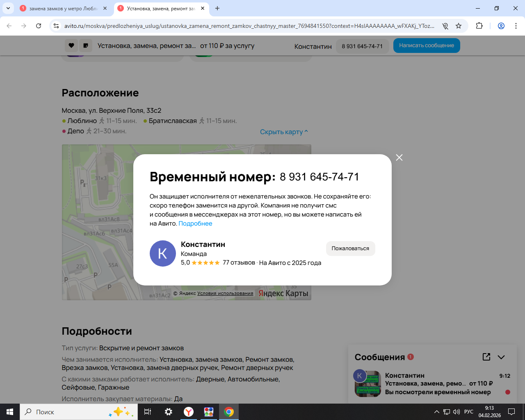Viewport: 525px width, 420px height.
Task: Reload the Avito page
Action: pyautogui.click(x=39, y=26)
